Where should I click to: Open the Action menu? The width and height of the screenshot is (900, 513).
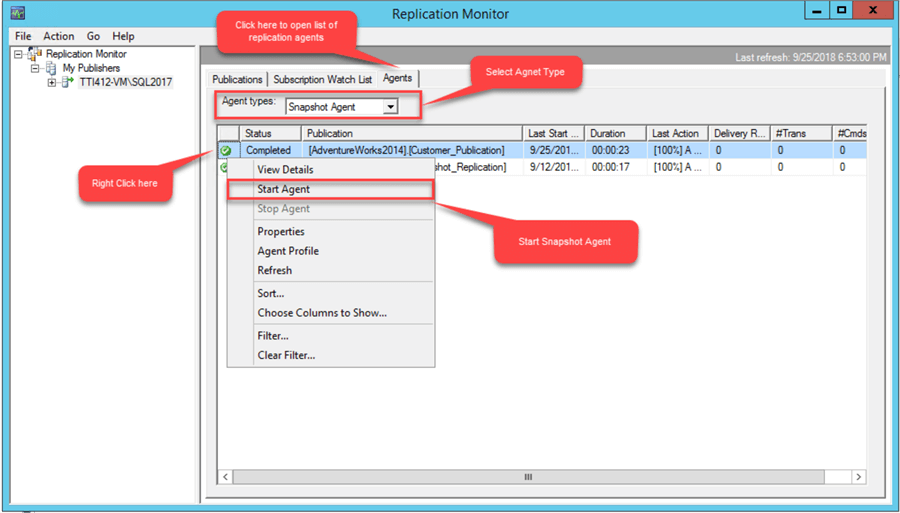tap(59, 36)
